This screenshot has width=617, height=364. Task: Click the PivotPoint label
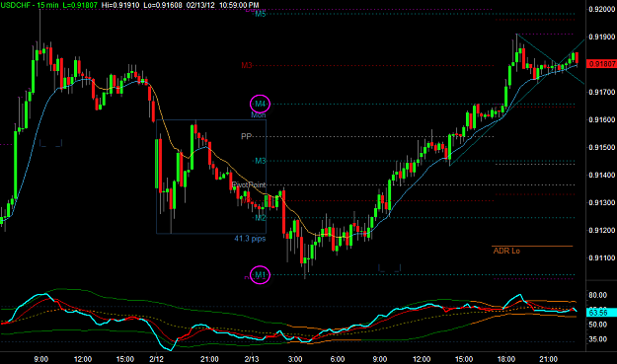click(249, 184)
